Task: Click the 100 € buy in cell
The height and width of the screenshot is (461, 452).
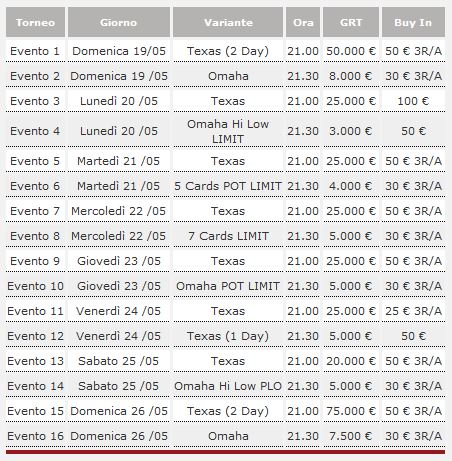Action: pyautogui.click(x=413, y=101)
